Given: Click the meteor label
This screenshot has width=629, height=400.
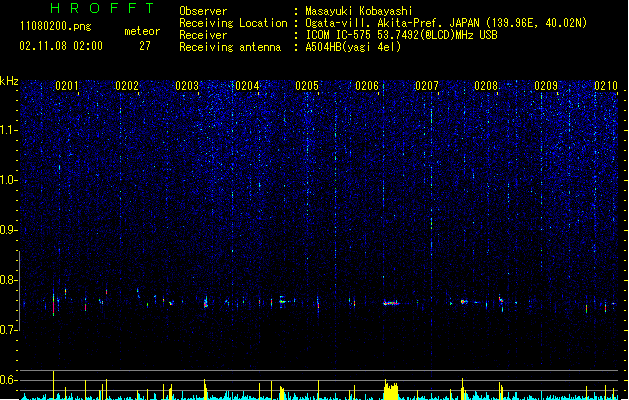Looking at the screenshot, I should [142, 31].
